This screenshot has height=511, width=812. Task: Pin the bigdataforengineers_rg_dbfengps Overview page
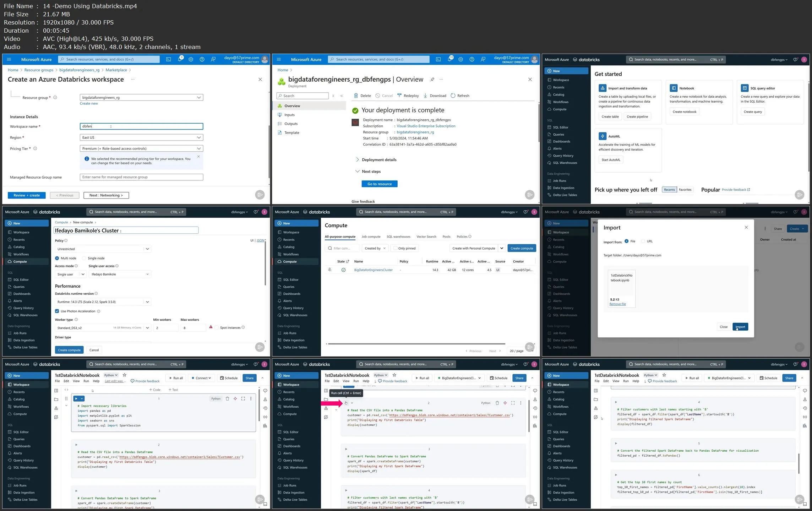click(x=432, y=80)
